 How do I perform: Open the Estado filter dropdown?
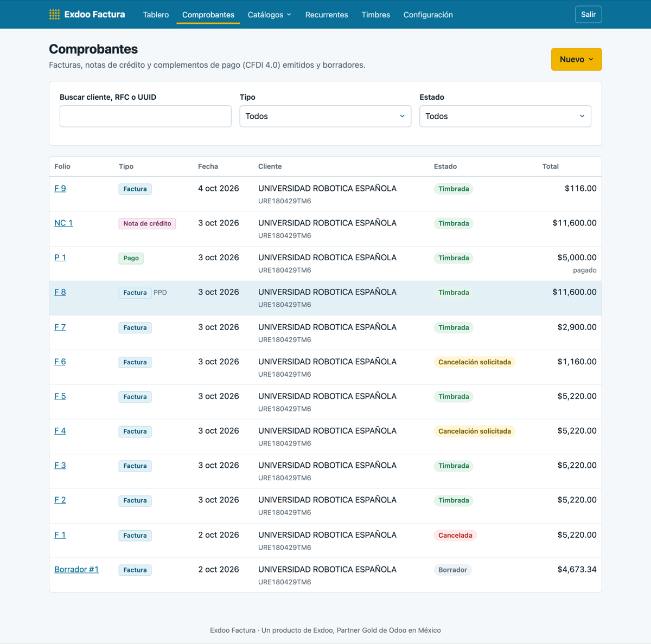505,116
